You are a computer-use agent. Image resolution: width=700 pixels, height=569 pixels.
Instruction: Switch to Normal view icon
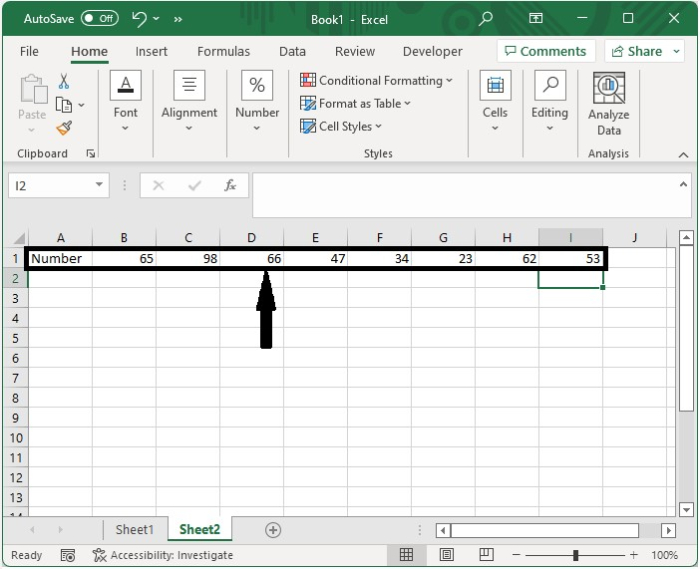(x=406, y=555)
